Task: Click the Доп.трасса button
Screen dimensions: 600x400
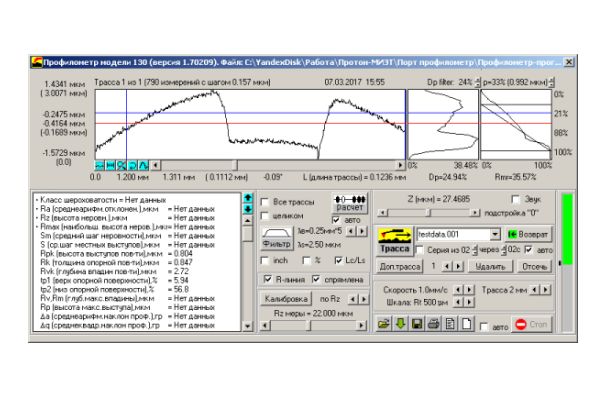Action: coord(400,266)
